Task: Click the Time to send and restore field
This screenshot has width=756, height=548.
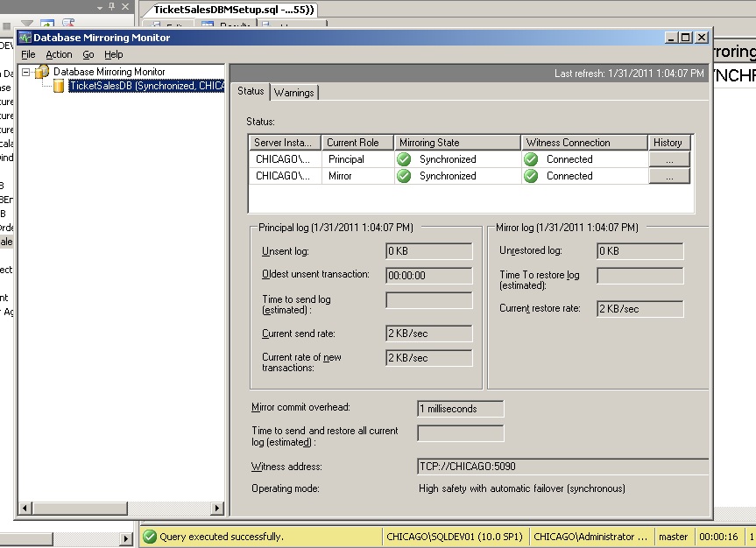Action: tap(461, 432)
